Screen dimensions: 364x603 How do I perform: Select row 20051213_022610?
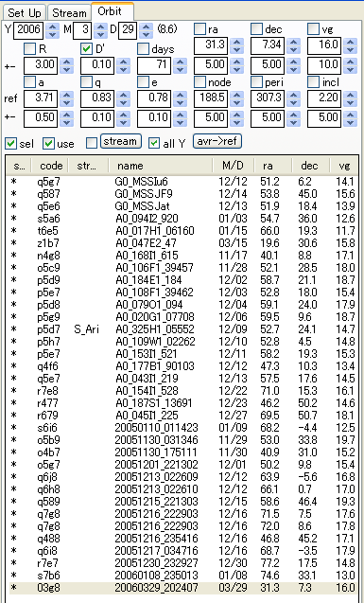click(x=183, y=489)
